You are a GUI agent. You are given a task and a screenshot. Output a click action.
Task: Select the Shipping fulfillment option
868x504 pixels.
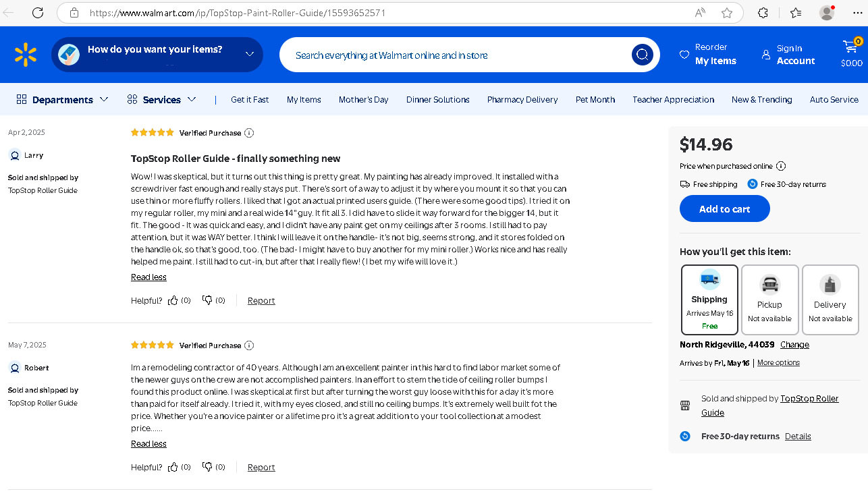pyautogui.click(x=709, y=300)
